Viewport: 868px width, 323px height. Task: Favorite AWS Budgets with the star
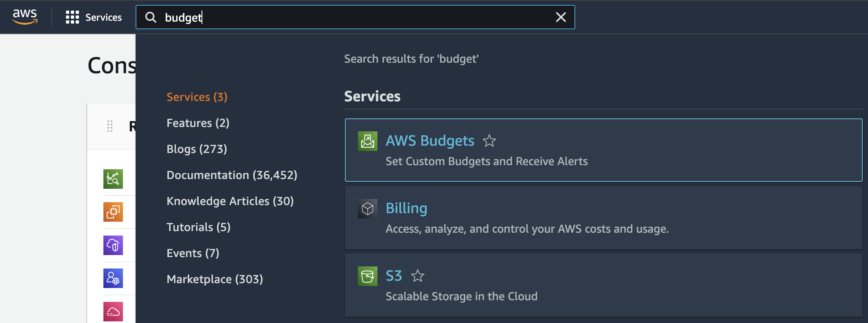pyautogui.click(x=489, y=141)
